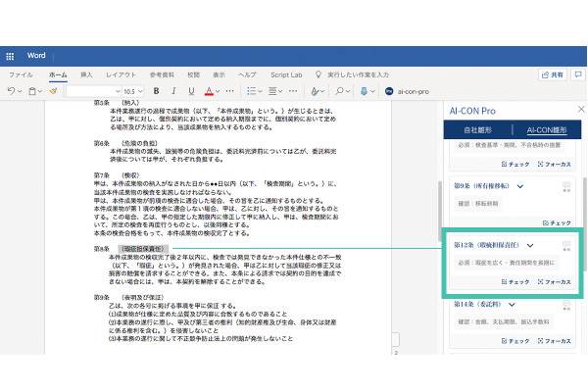
Task: Toggle italic formatting
Action: (x=174, y=91)
